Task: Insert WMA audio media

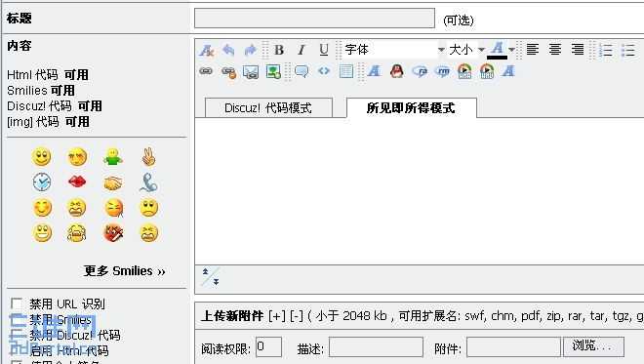Action: [464, 71]
